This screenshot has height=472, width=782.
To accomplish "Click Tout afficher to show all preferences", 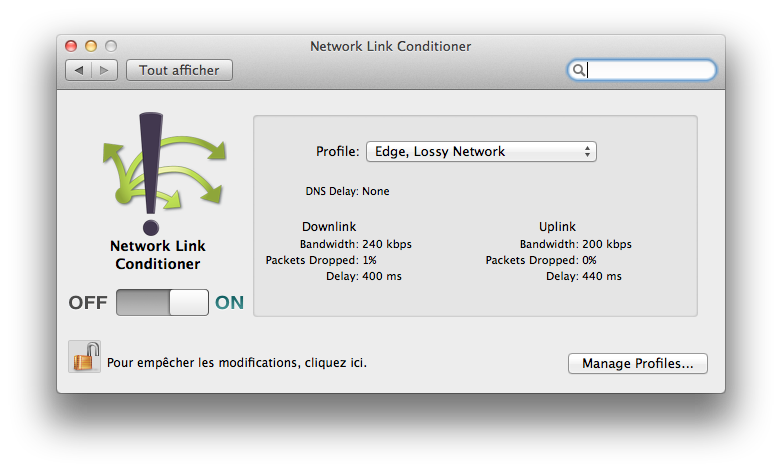I will [x=180, y=70].
